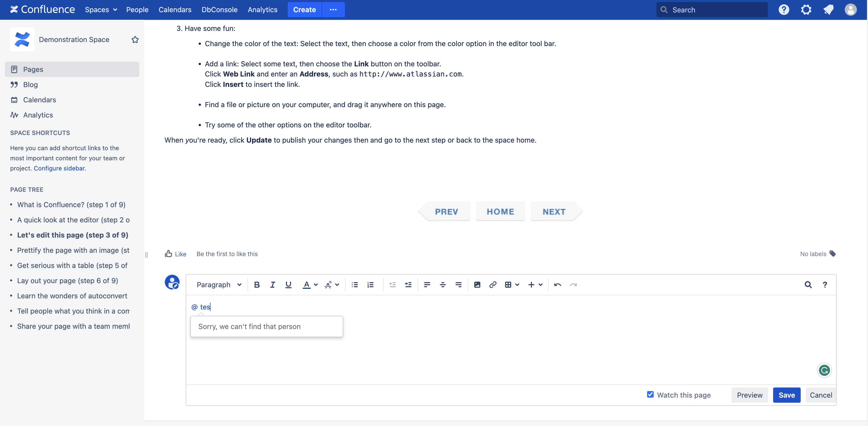Undo the last editor action
The height and width of the screenshot is (426, 868).
click(557, 285)
